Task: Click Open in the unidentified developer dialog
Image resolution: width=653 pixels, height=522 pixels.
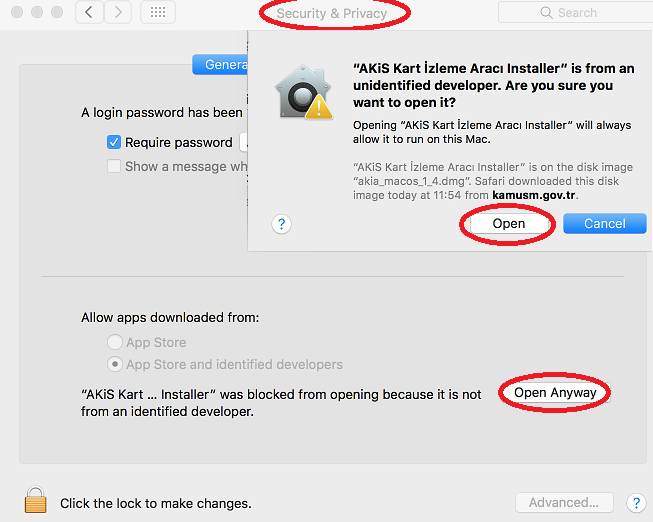Action: tap(508, 224)
